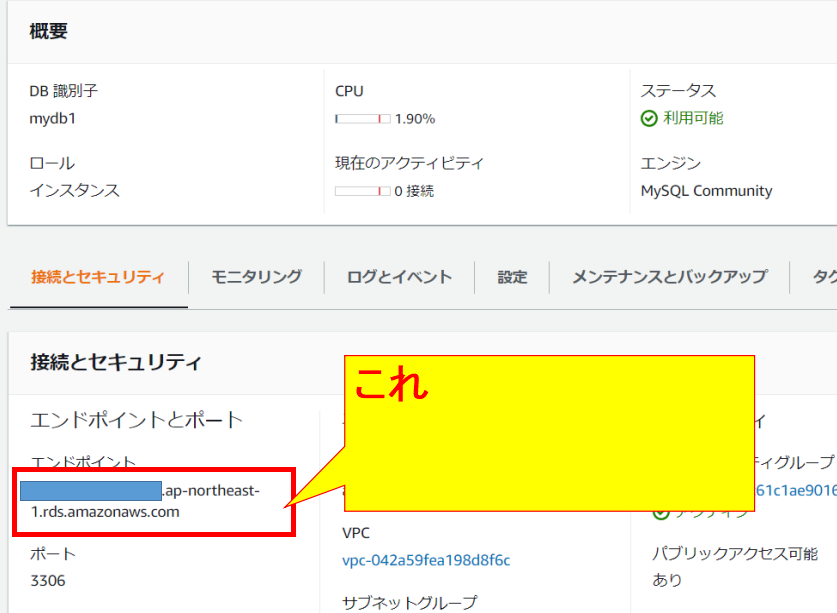Click the partially hidden green check icon under security group

661,513
